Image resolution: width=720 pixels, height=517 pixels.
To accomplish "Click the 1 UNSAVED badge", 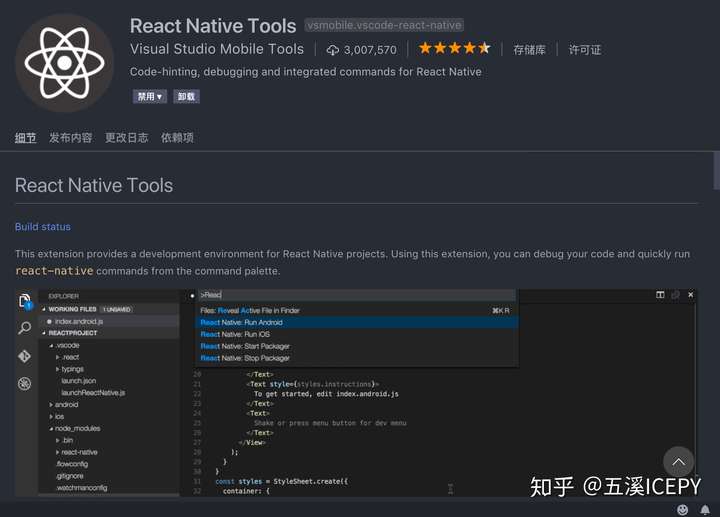I will pyautogui.click(x=117, y=309).
